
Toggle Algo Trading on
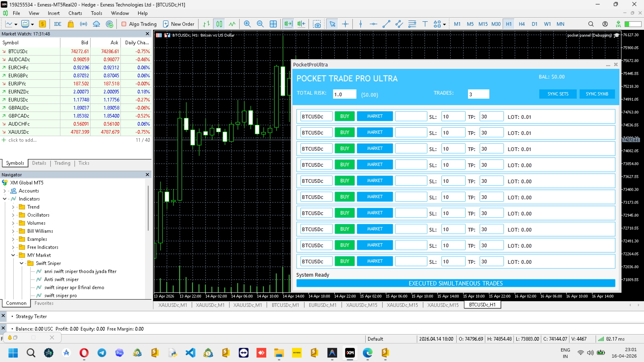click(x=139, y=24)
